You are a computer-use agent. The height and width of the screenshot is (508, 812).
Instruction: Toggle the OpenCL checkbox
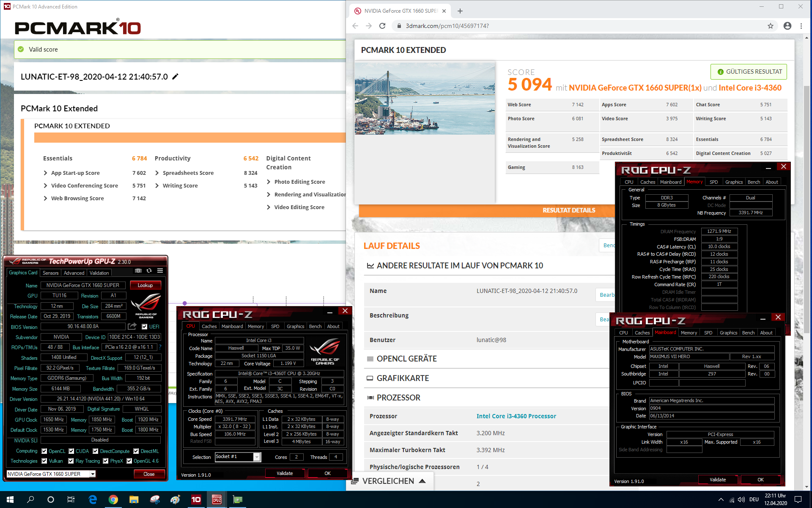[44, 451]
